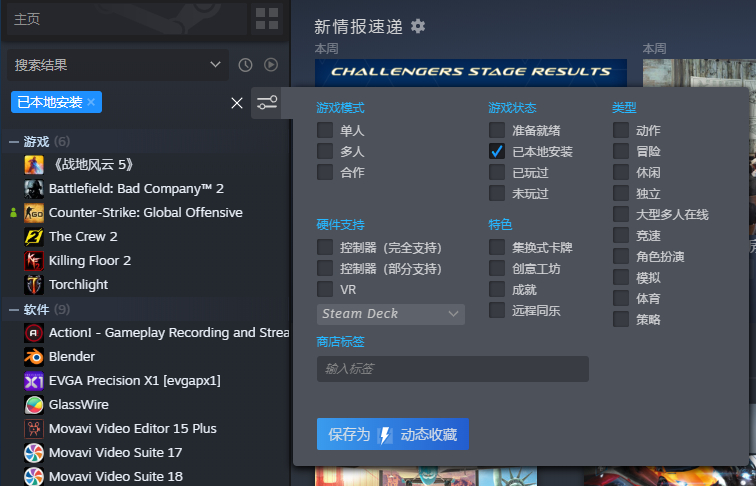This screenshot has width=756, height=486.
Task: Check the 模拟 genre filter
Action: 621,277
